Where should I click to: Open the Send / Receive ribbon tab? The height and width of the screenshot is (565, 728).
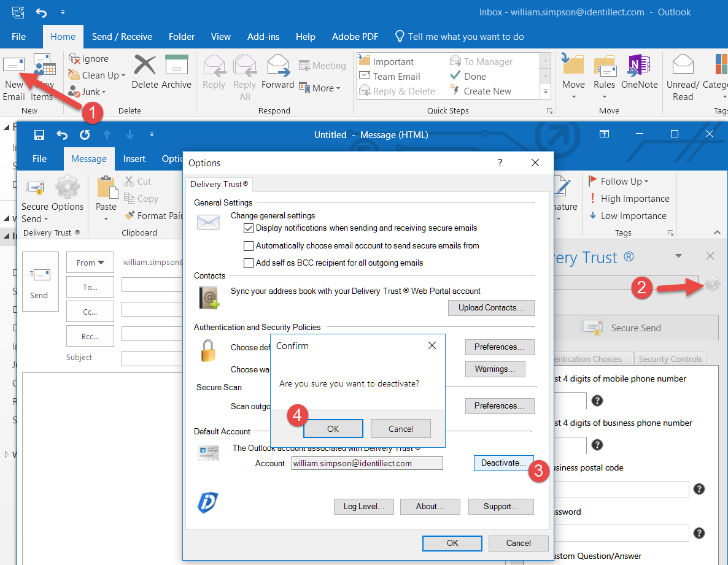pos(122,37)
